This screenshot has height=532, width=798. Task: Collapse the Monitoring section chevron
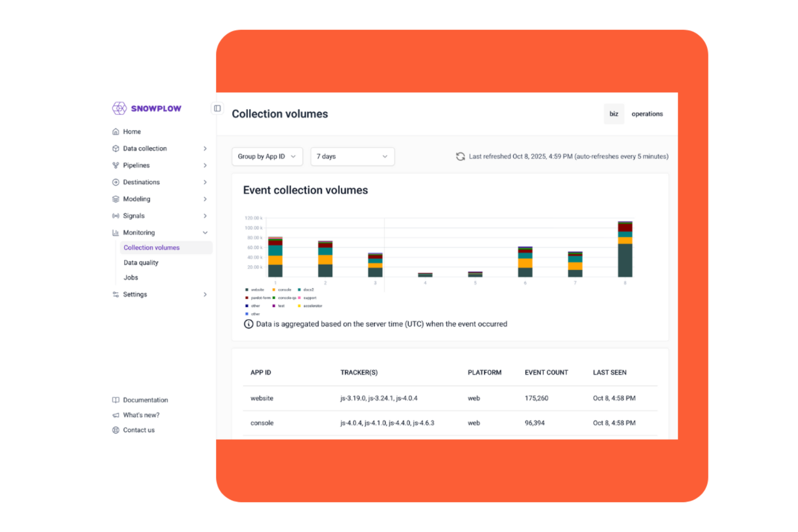pyautogui.click(x=205, y=232)
